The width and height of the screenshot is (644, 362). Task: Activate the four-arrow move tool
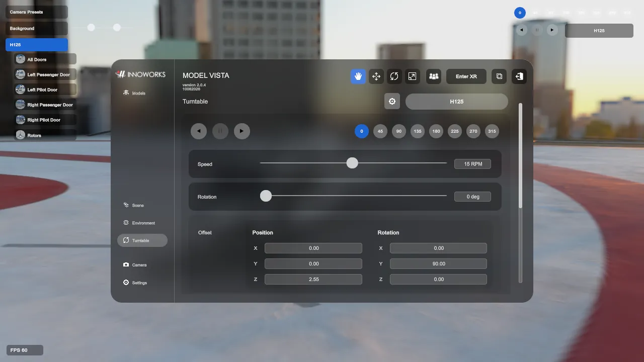pos(376,76)
